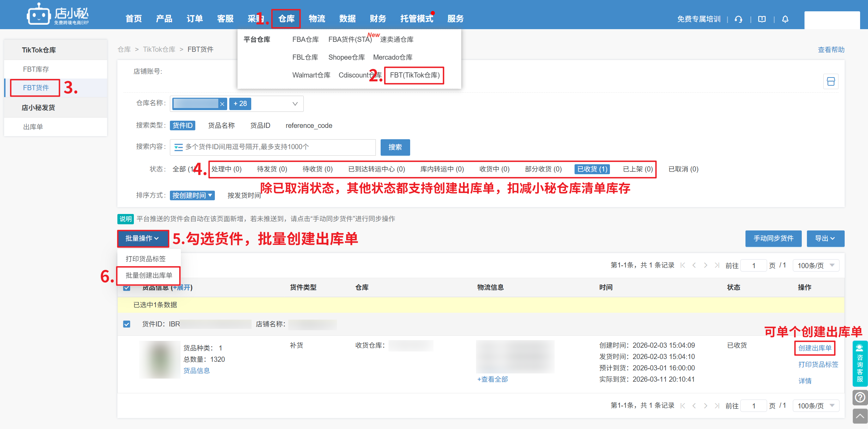The height and width of the screenshot is (429, 868).
Task: Open the 导出 export dropdown
Action: (825, 238)
